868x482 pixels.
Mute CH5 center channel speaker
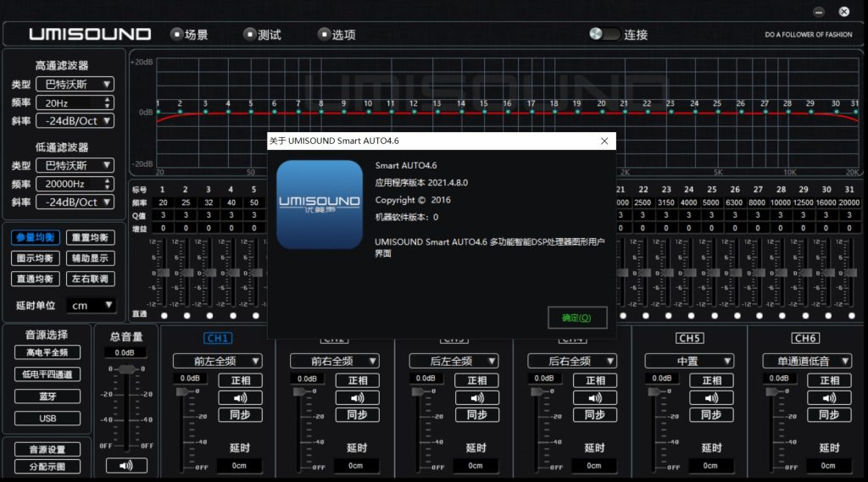point(712,398)
